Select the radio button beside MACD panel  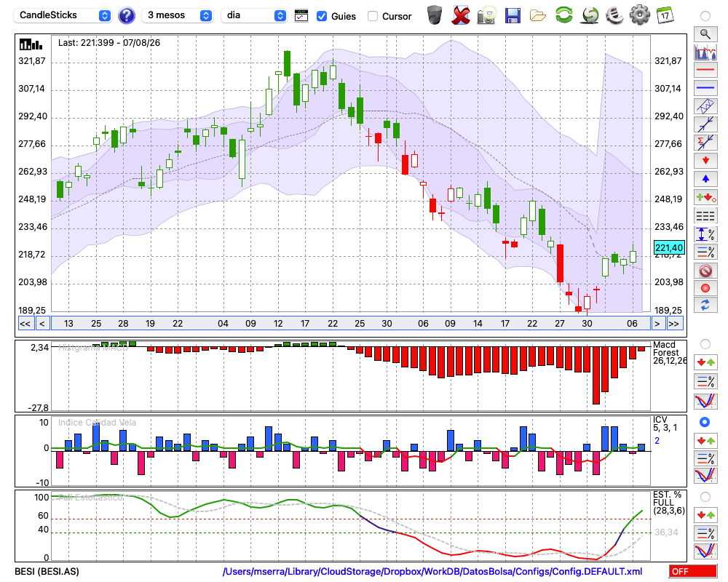(x=705, y=344)
